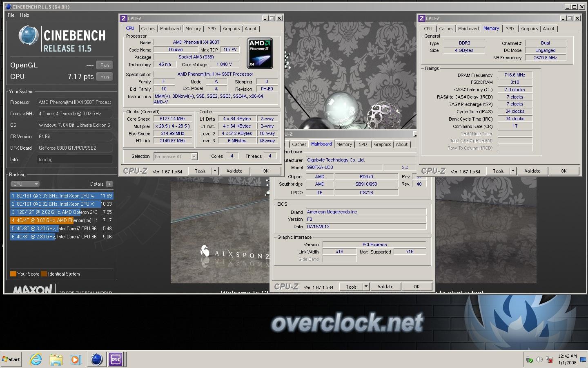Viewport: 588px width, 368px height.
Task: Click OK in Memory CPU-Z window
Action: (563, 171)
